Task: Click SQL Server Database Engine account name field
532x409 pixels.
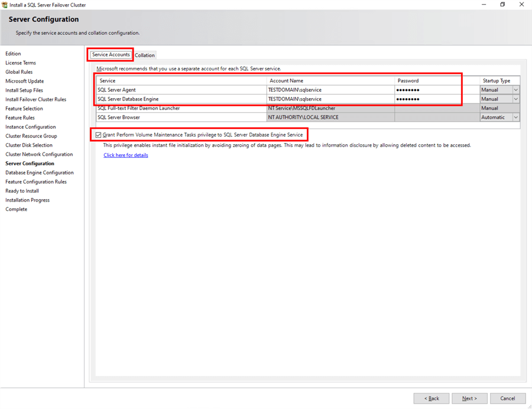Action: pyautogui.click(x=330, y=99)
